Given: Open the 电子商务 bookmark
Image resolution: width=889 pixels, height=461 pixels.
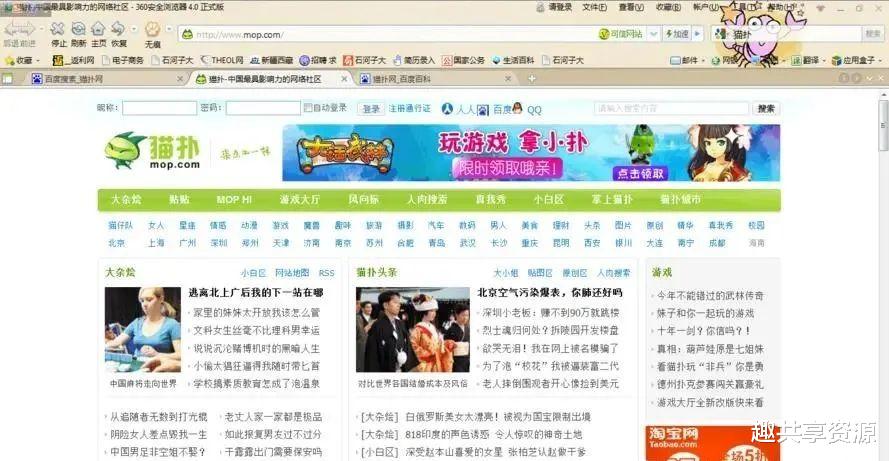Looking at the screenshot, I should 122,60.
